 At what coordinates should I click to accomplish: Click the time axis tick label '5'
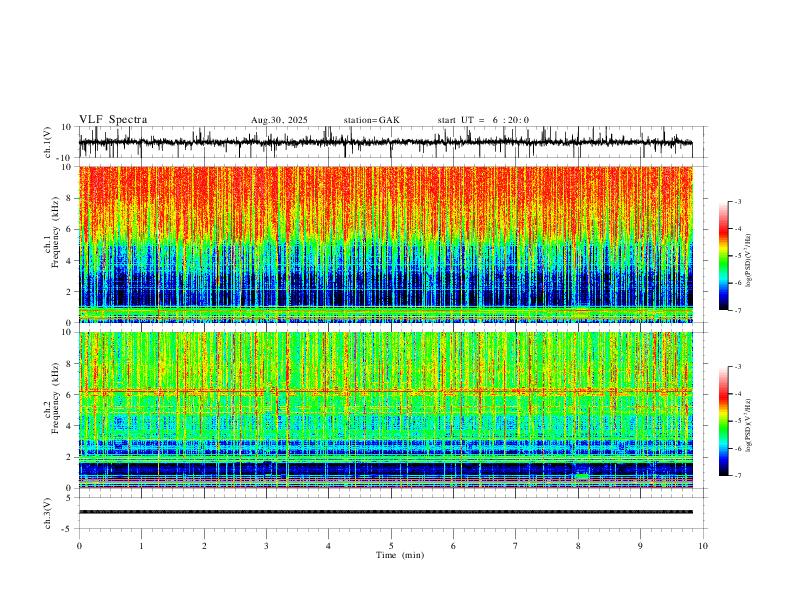(x=391, y=546)
